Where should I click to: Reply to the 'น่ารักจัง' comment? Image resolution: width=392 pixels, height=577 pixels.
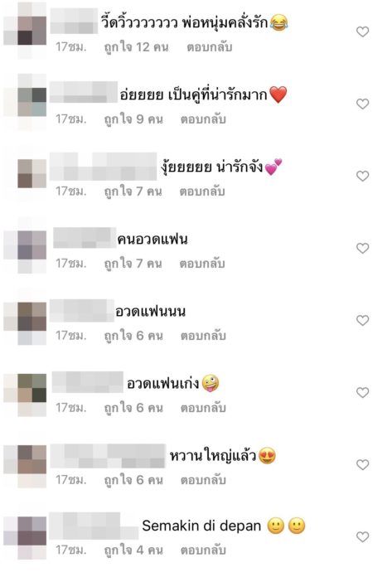pos(202,192)
